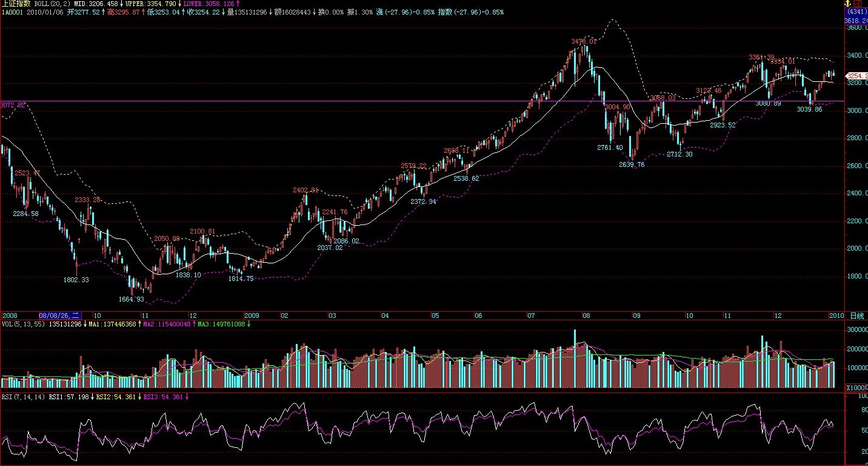
Task: Click the volume value 量135131296
Action: click(x=247, y=12)
